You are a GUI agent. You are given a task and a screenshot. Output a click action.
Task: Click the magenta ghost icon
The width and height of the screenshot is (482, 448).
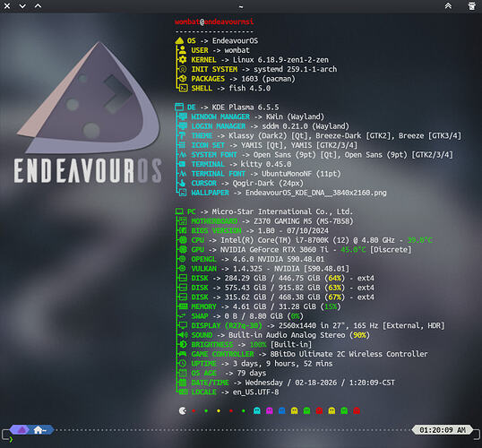click(x=270, y=410)
